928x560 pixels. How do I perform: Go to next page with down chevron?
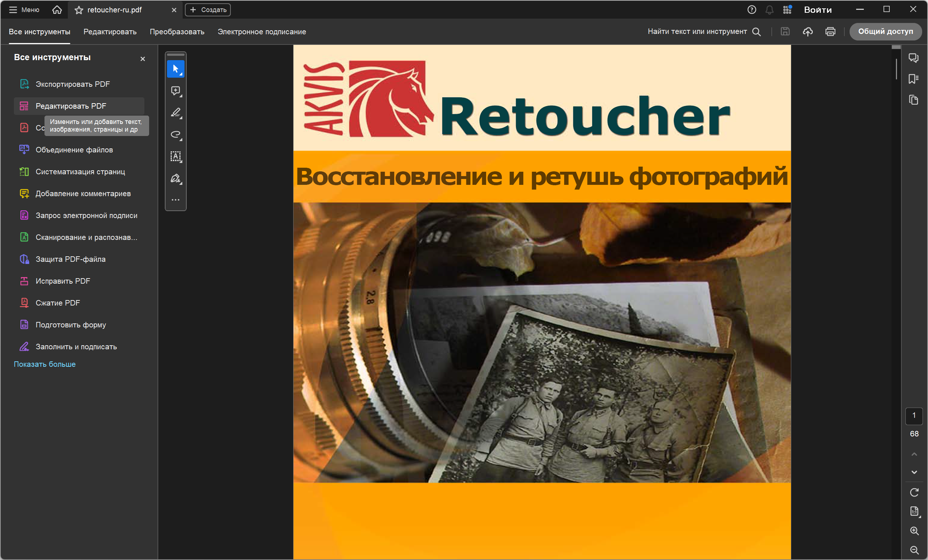[x=914, y=472]
